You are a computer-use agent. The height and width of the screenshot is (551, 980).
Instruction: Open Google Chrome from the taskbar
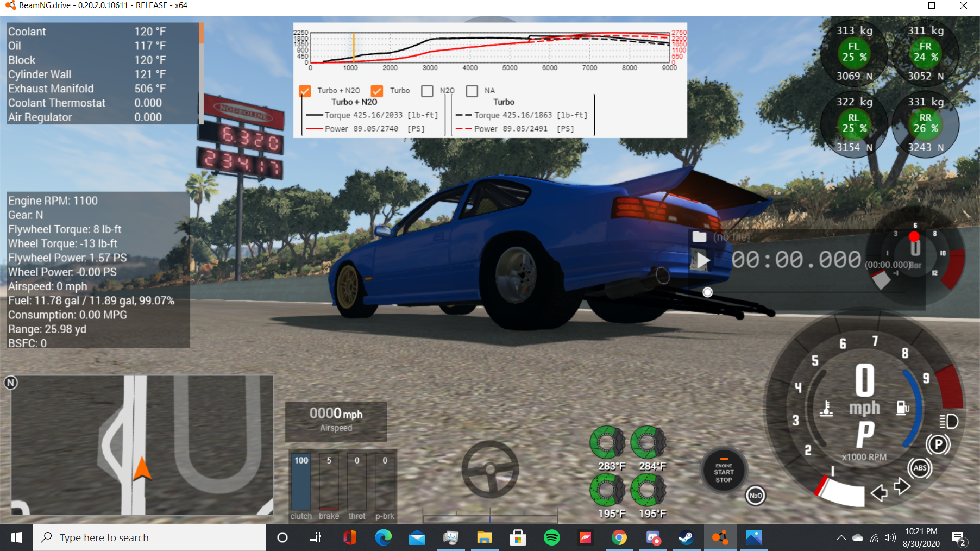click(619, 537)
